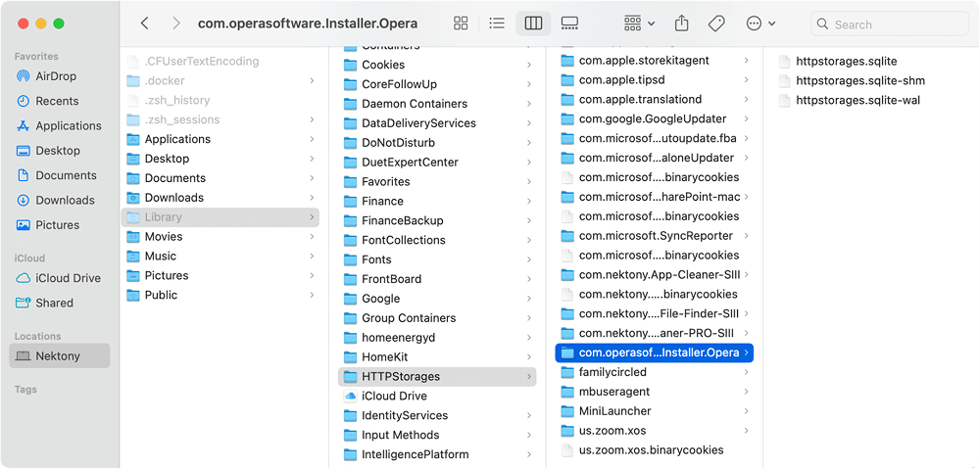Select the com.nektony.App-Cleaner-SIII folder
The image size is (980, 469).
click(x=655, y=275)
